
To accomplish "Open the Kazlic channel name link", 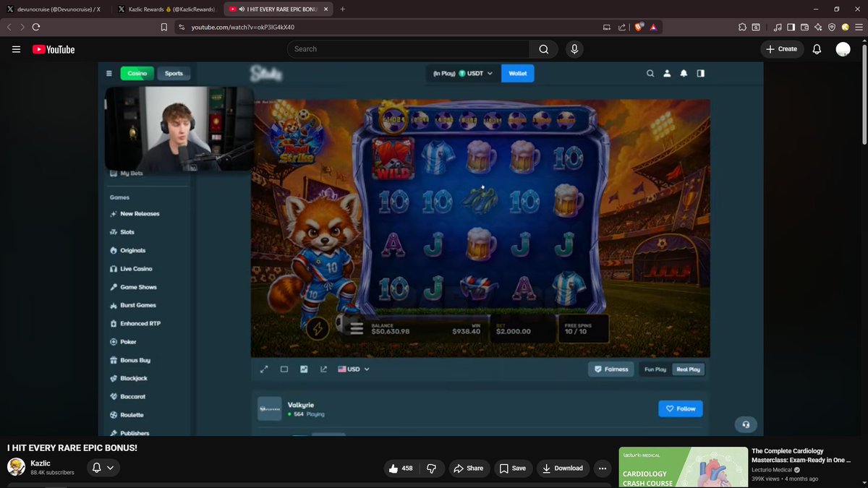I will click(x=41, y=463).
